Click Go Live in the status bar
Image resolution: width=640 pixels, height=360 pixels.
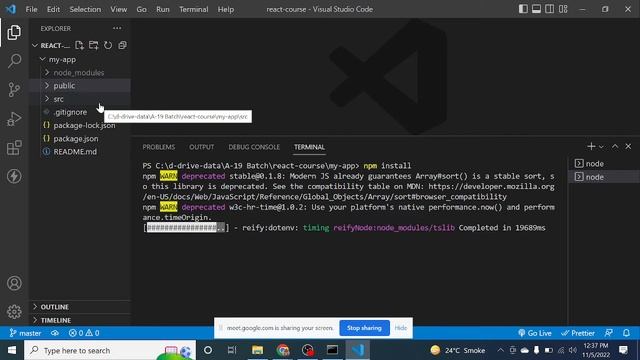click(x=535, y=333)
